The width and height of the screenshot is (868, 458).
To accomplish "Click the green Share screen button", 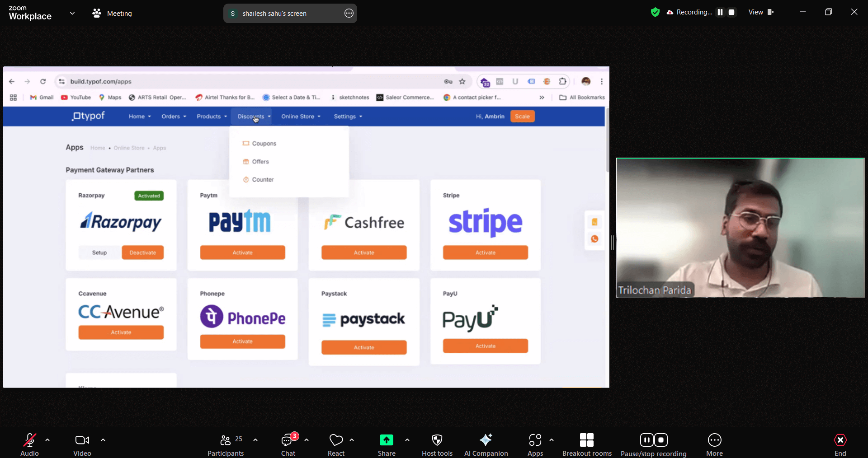I will 386,440.
